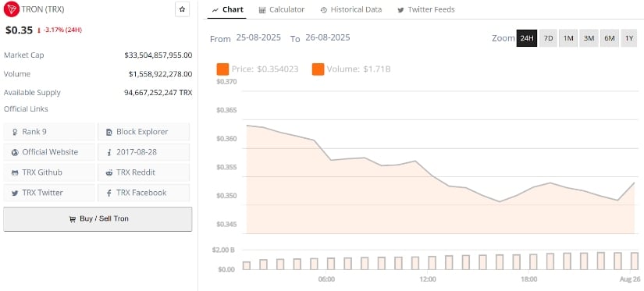Open TRX Reddit page
The width and height of the screenshot is (644, 291).
point(144,172)
